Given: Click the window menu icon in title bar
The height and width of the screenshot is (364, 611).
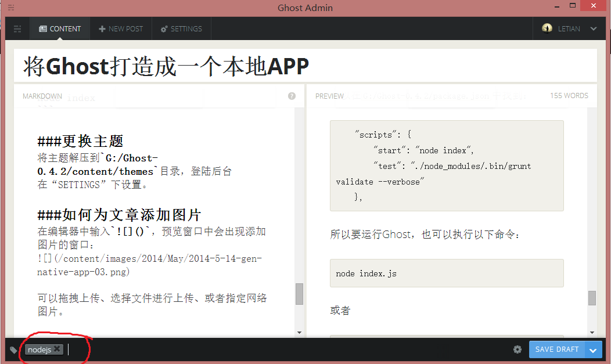Looking at the screenshot, I should [x=11, y=8].
